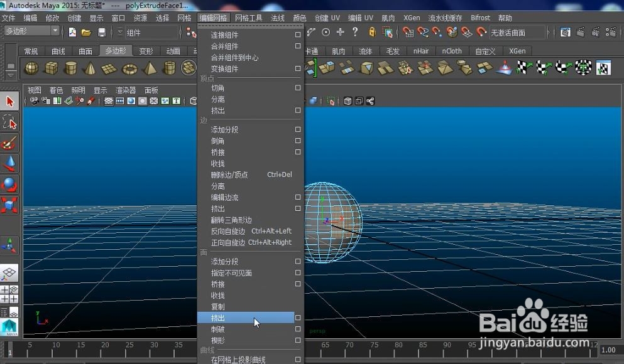Image resolution: width=624 pixels, height=364 pixels.
Task: Create a polygon cube from the shelf
Action: (50, 68)
